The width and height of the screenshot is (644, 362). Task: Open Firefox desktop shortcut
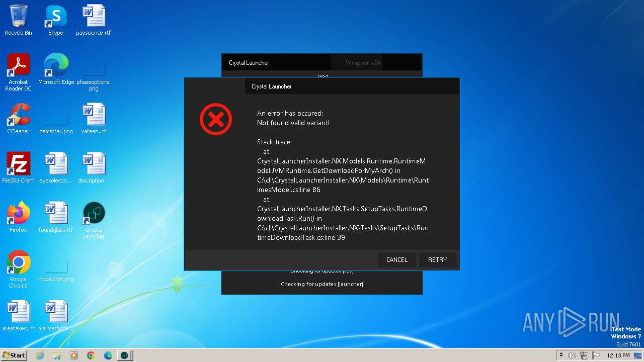point(18,217)
